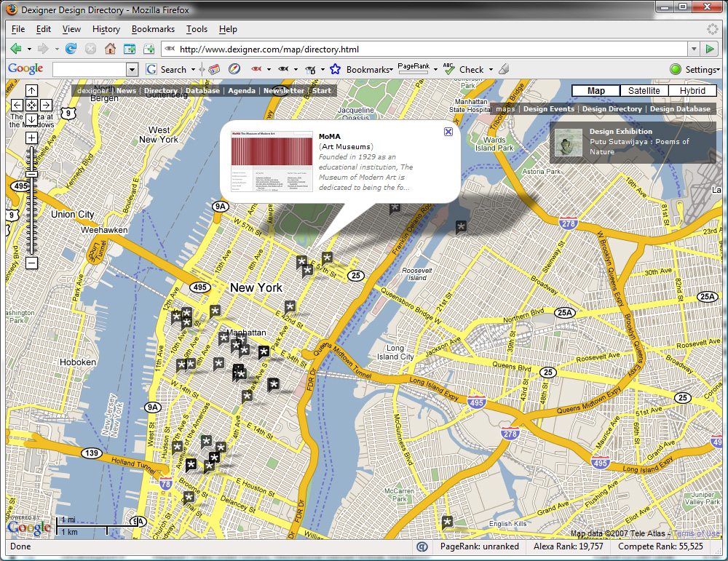Open the MoMA title link in balloon

(x=330, y=136)
